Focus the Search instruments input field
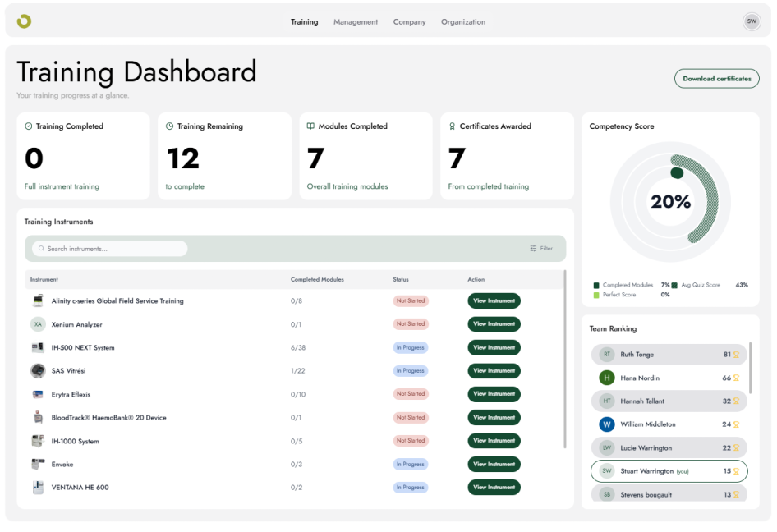The width and height of the screenshot is (777, 532). (109, 248)
